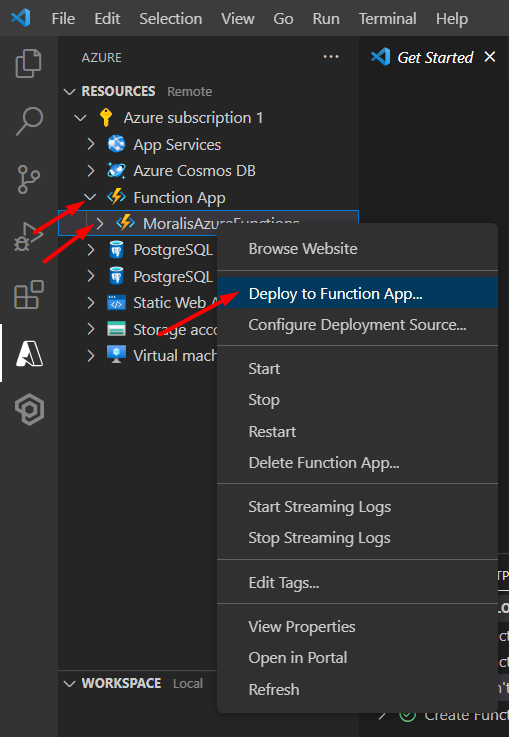Open the Selection menu
Image resolution: width=509 pixels, height=737 pixels.
171,18
